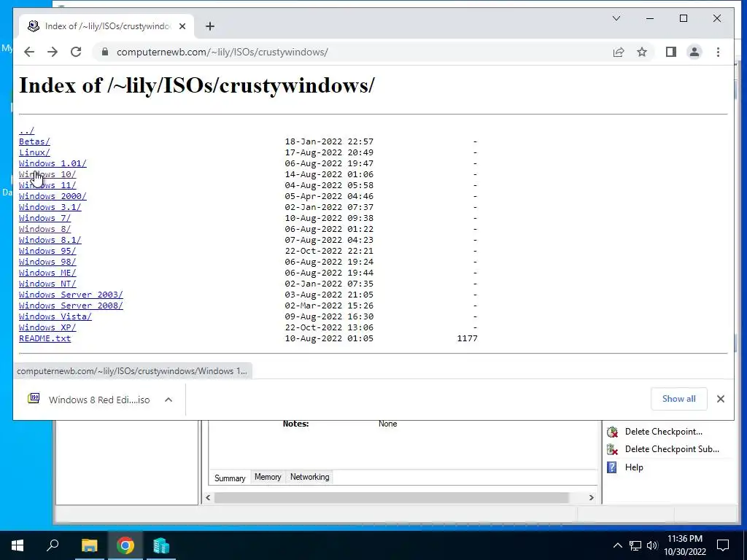Screen dimensions: 747x560
Task: Close the downloads bar
Action: (x=720, y=399)
